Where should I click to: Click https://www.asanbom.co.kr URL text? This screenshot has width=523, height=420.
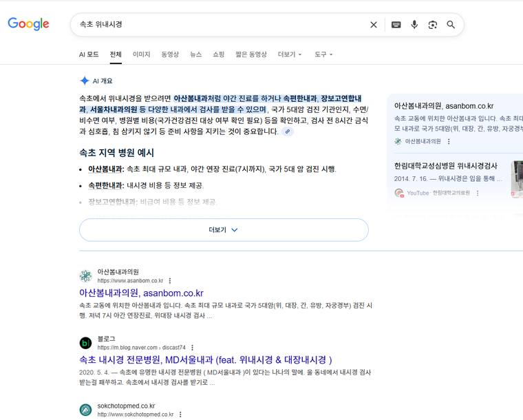click(x=130, y=280)
